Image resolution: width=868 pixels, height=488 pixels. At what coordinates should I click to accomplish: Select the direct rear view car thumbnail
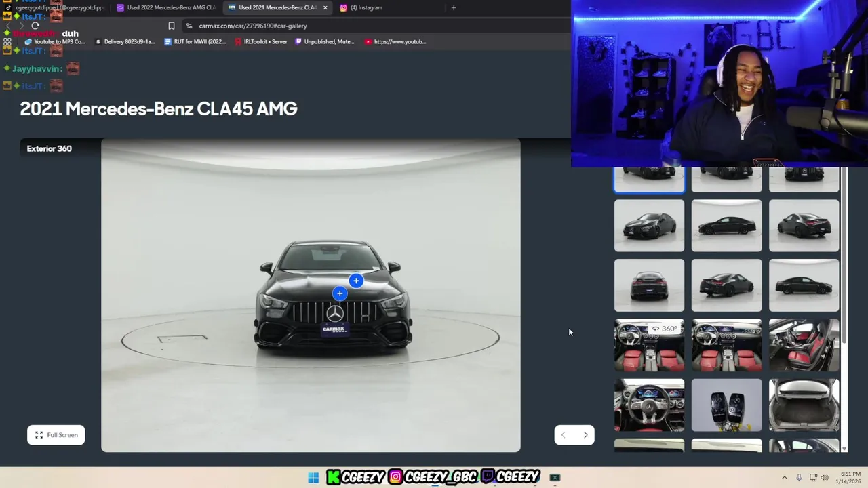pyautogui.click(x=650, y=285)
